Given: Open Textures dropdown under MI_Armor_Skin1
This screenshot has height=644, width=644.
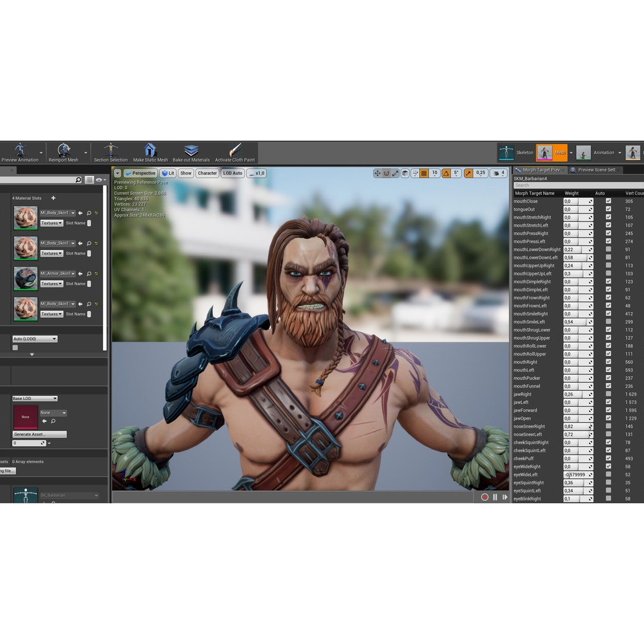Looking at the screenshot, I should tap(51, 284).
